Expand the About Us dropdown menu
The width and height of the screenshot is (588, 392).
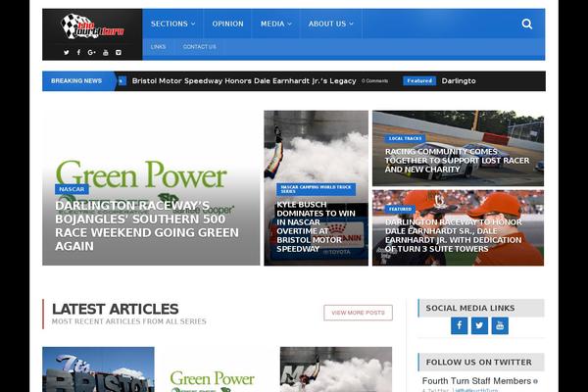click(x=331, y=24)
